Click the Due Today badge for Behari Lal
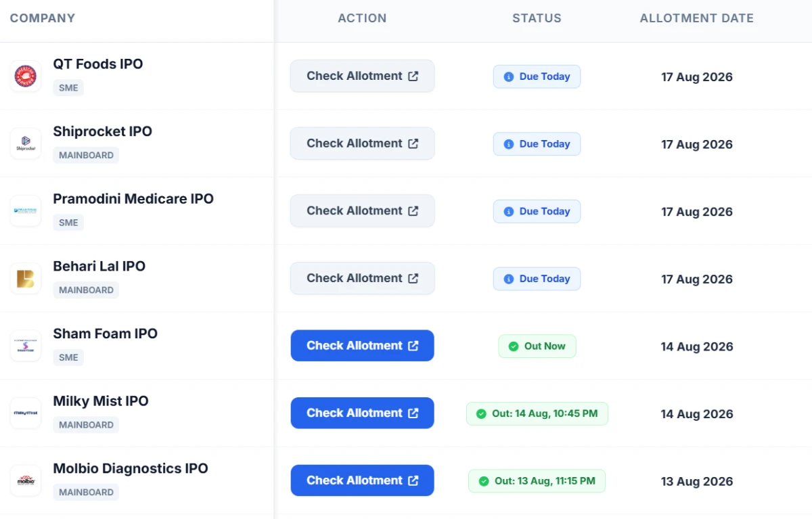This screenshot has width=812, height=519. (x=537, y=279)
